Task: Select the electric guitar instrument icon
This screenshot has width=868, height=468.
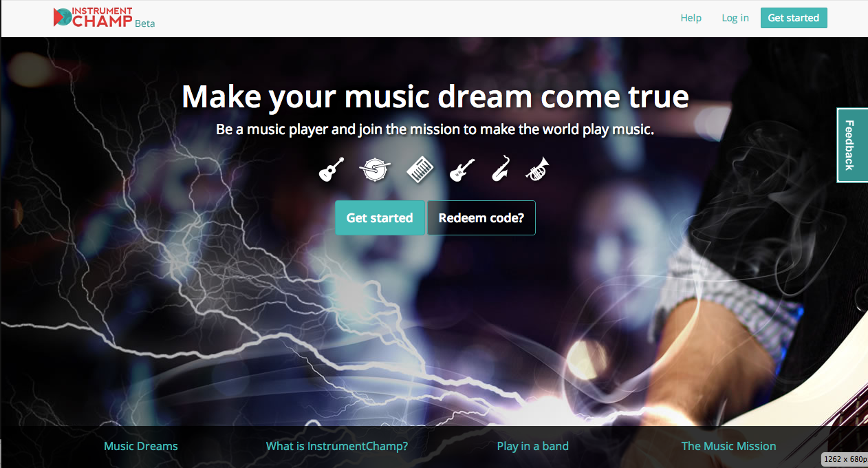Action: (x=462, y=169)
